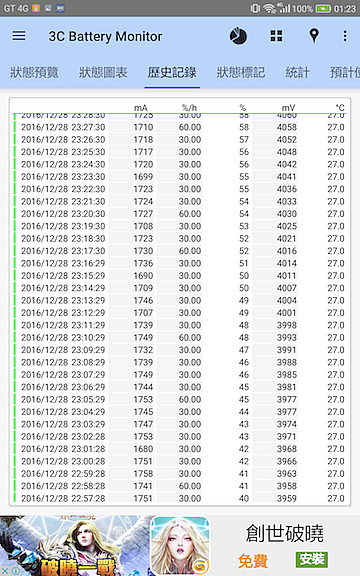Tap the location marker pin icon
The image size is (360, 576).
click(313, 36)
